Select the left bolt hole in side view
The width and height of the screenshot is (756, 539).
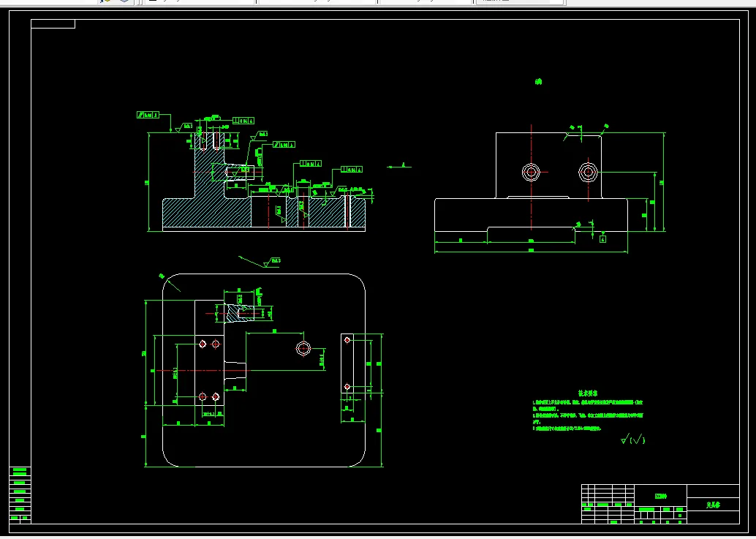pos(531,172)
